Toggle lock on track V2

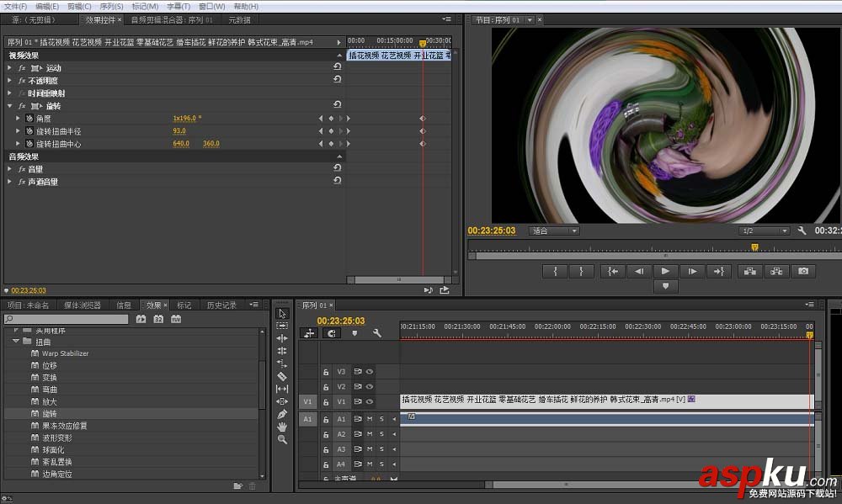pos(326,387)
